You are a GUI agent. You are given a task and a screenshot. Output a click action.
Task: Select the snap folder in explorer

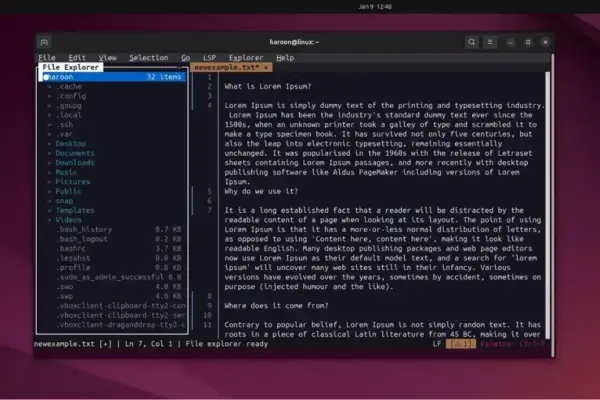(x=64, y=201)
